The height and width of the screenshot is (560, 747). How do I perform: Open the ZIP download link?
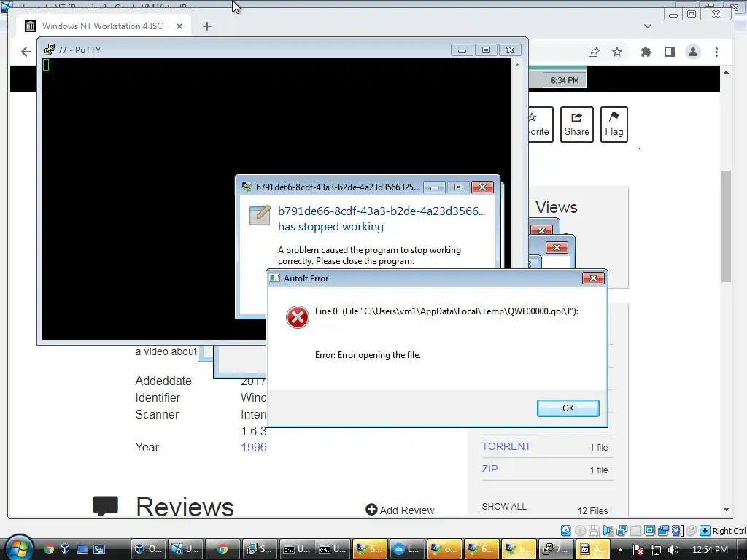pyautogui.click(x=489, y=469)
